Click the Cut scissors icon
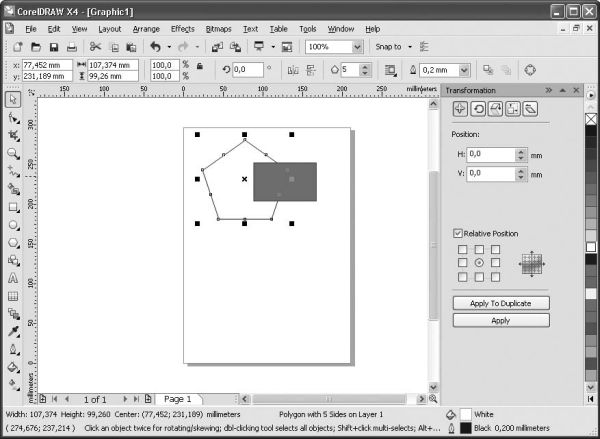This screenshot has width=600, height=439. click(x=95, y=47)
